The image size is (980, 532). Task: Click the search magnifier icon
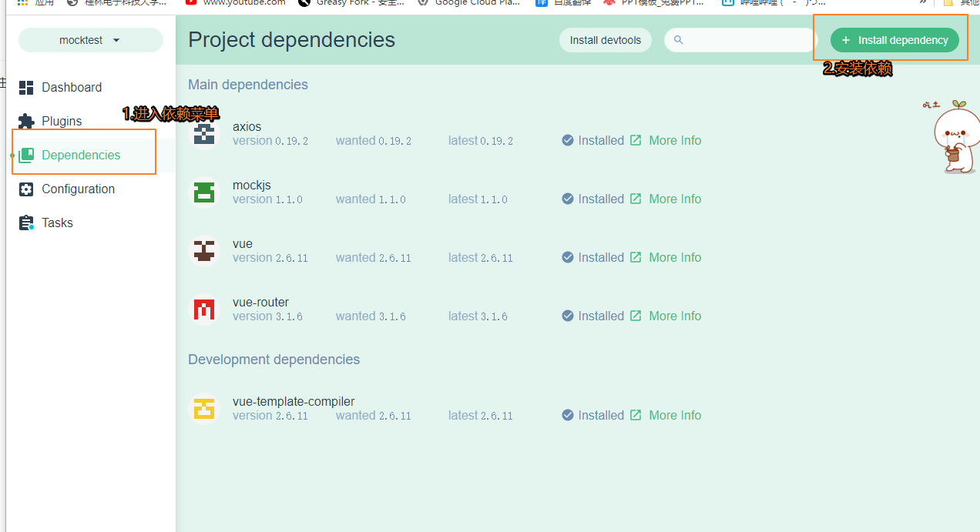point(679,40)
